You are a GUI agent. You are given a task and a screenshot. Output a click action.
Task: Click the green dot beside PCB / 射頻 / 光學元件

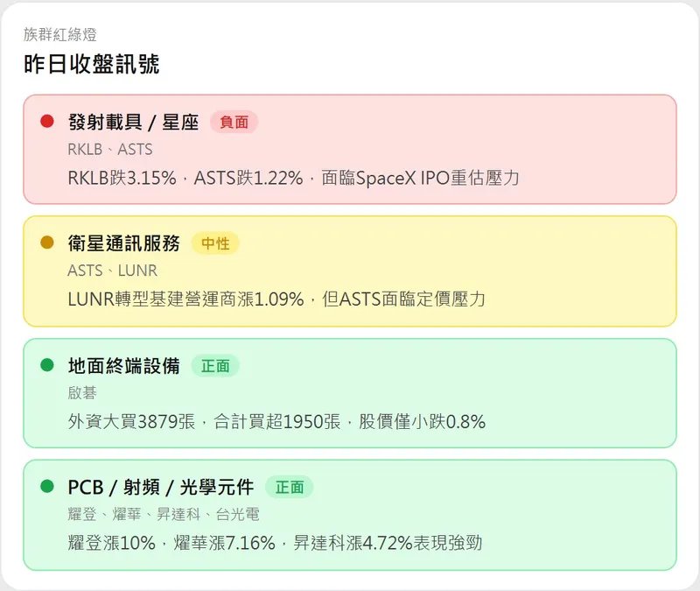(47, 487)
